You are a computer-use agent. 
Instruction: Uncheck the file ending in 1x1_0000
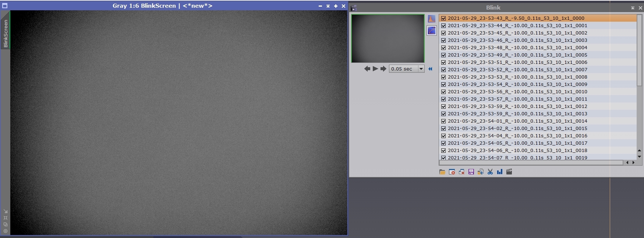tap(443, 18)
